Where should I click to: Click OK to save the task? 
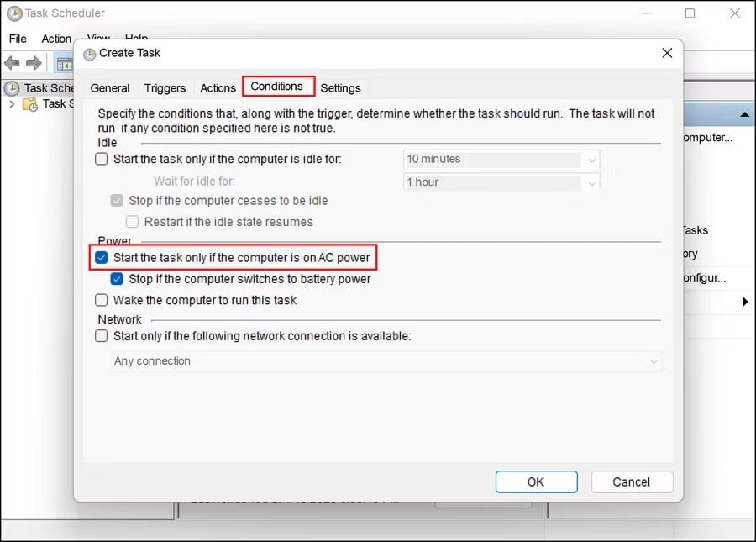point(536,481)
